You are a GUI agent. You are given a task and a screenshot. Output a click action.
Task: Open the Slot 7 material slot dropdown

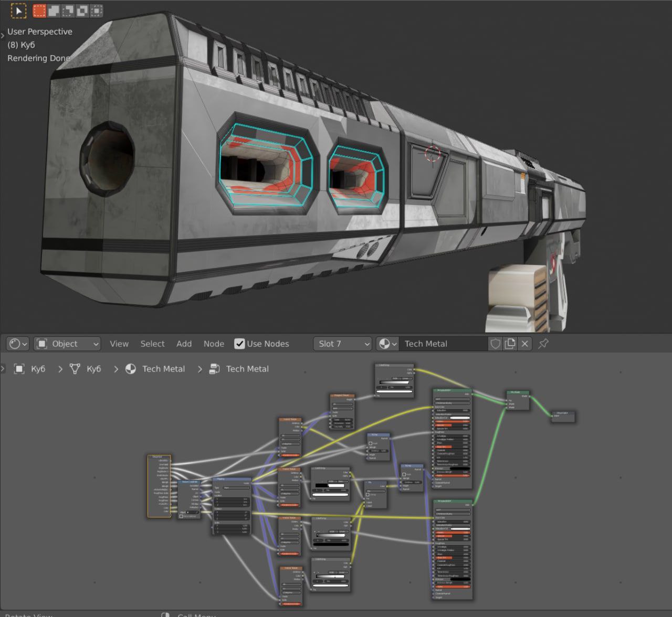pyautogui.click(x=343, y=344)
